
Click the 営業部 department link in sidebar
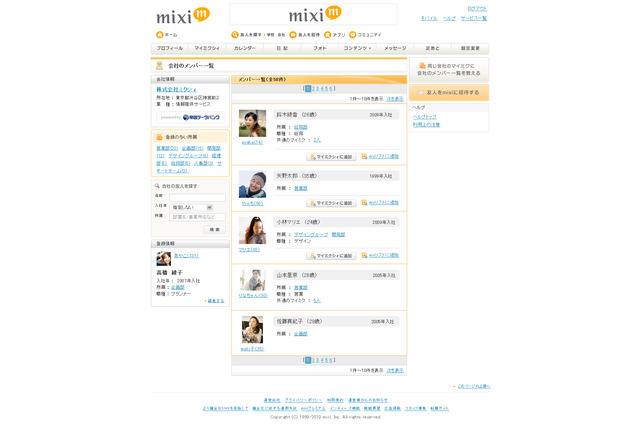click(167, 148)
